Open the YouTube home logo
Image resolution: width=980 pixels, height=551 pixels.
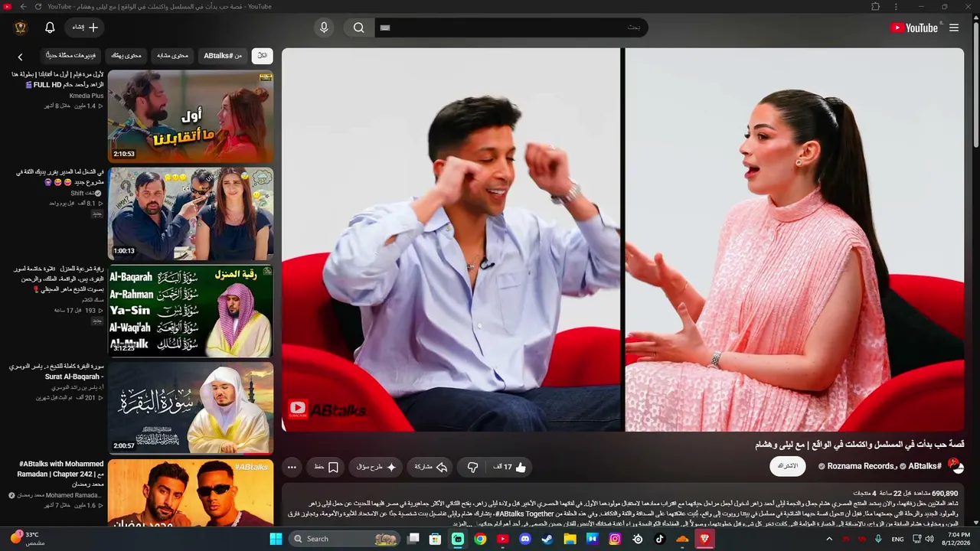coord(913,28)
